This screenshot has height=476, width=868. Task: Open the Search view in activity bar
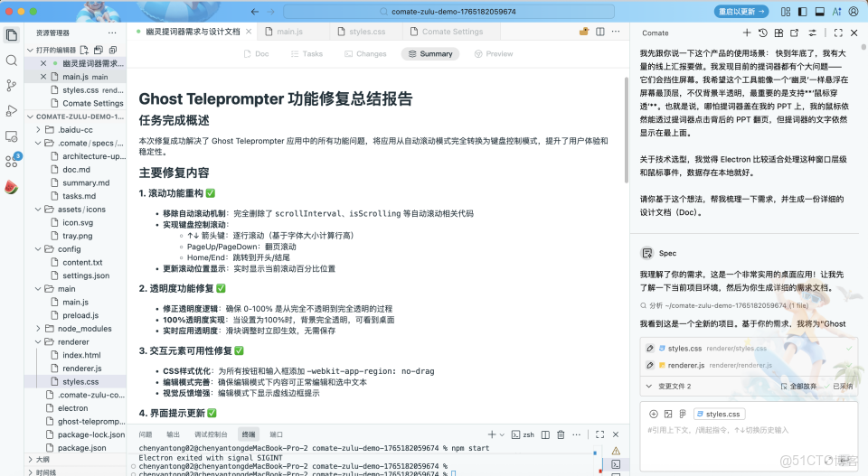(x=11, y=61)
